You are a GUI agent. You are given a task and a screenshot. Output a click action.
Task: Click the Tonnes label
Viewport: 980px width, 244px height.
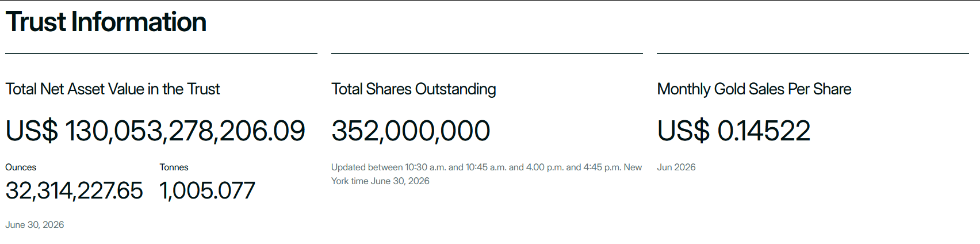tap(174, 167)
